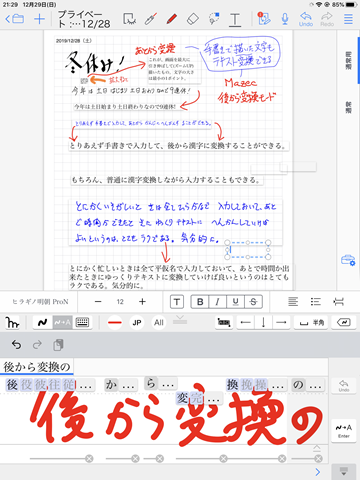Select the eraser tool
Image resolution: width=360 pixels, height=480 pixels.
(193, 19)
